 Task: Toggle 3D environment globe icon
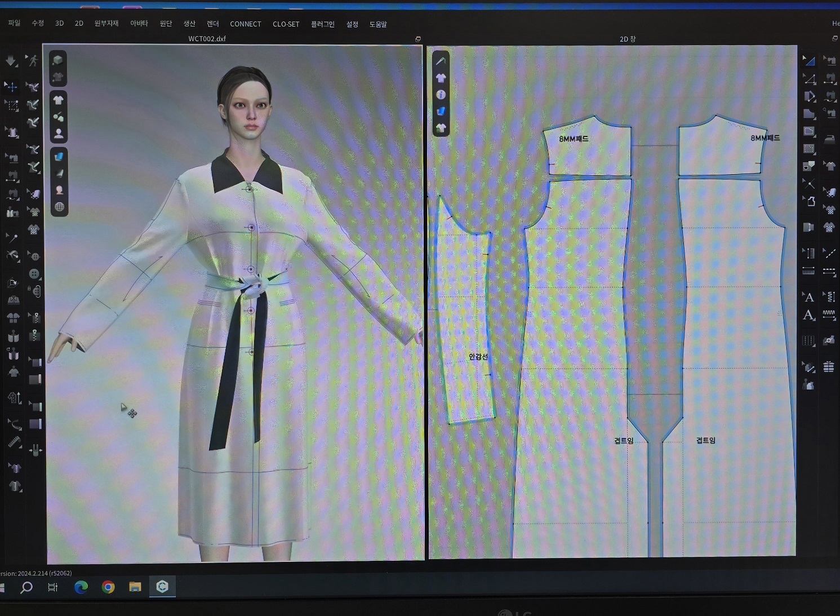click(x=59, y=207)
